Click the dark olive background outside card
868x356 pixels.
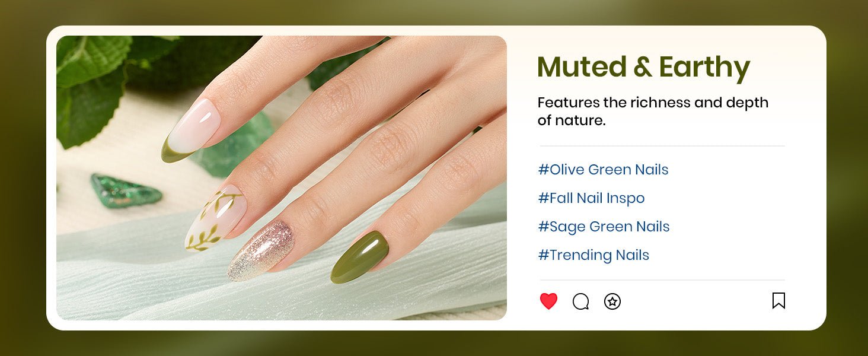[x=23, y=178]
